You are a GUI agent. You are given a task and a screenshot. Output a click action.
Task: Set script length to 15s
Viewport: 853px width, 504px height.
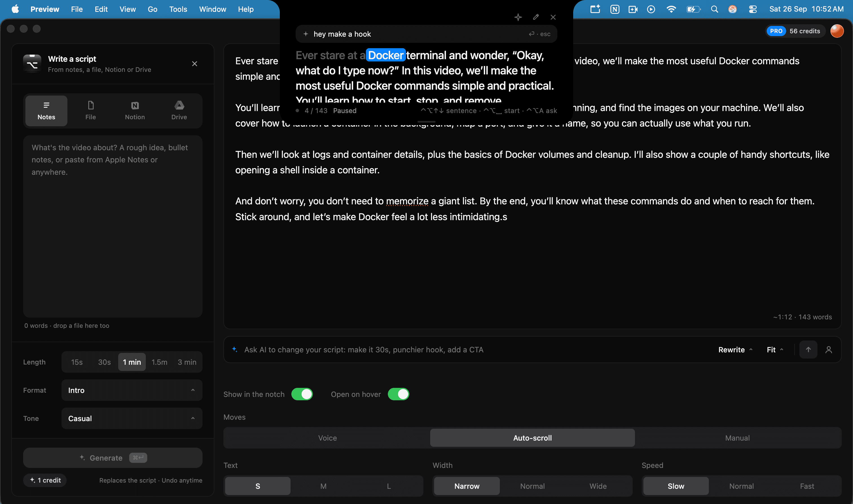tap(77, 362)
